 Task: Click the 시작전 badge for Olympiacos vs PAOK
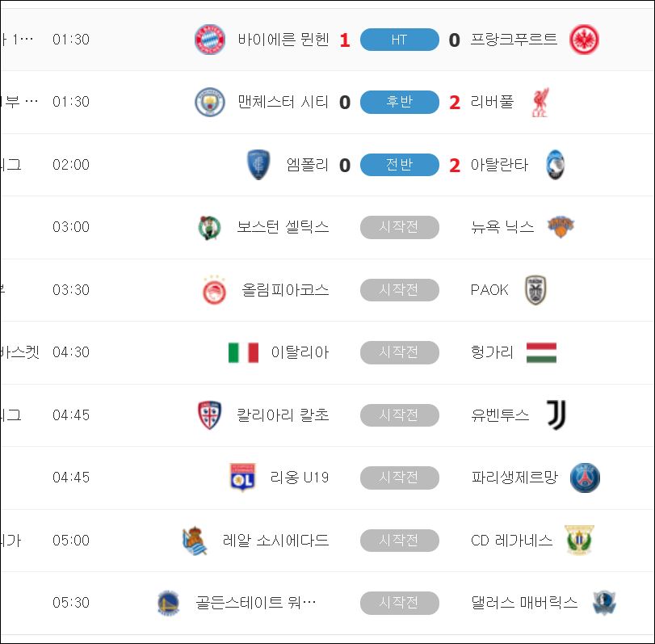(x=399, y=289)
